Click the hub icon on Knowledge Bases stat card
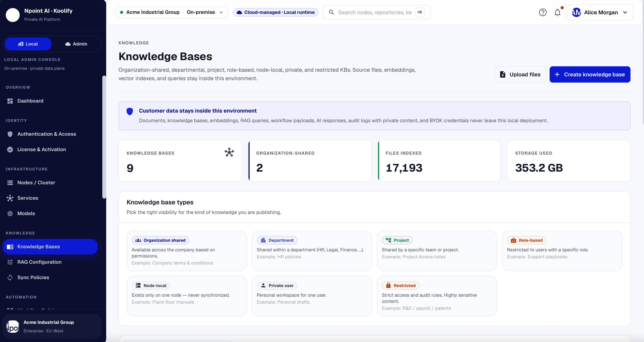 pyautogui.click(x=229, y=152)
